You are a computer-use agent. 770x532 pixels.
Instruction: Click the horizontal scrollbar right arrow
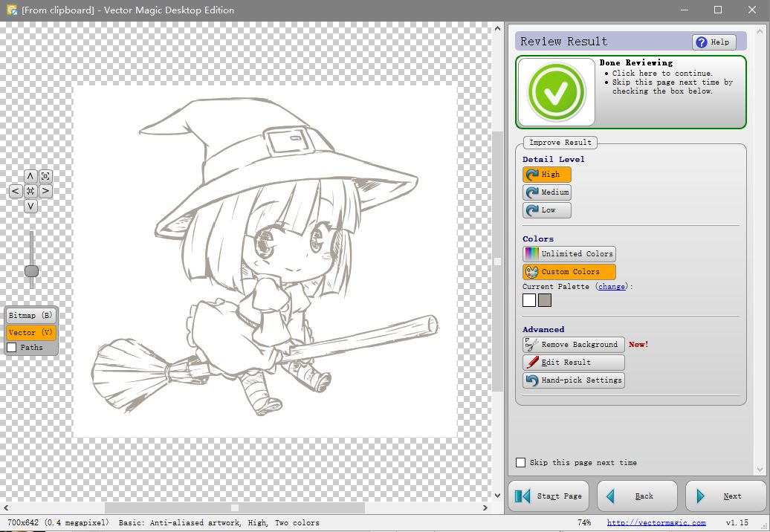pyautogui.click(x=485, y=508)
